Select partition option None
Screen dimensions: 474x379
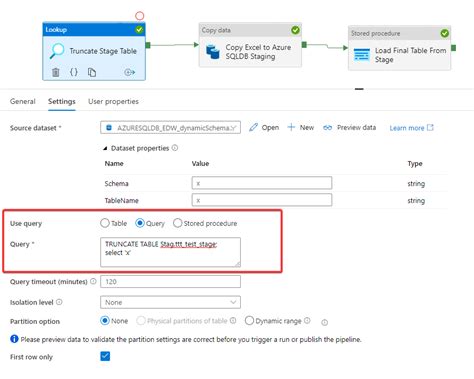click(105, 321)
